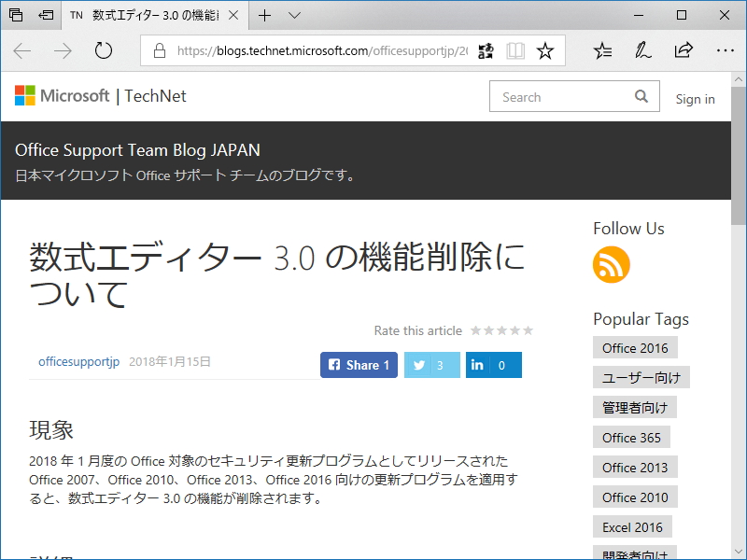The width and height of the screenshot is (747, 560).
Task: Open Office Support Team Blog JAPAN
Action: click(x=137, y=150)
